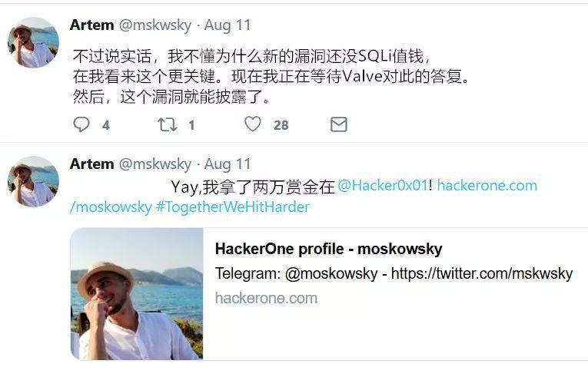This screenshot has height=377, width=588.
Task: Open direct message envelope icon
Action: click(339, 124)
